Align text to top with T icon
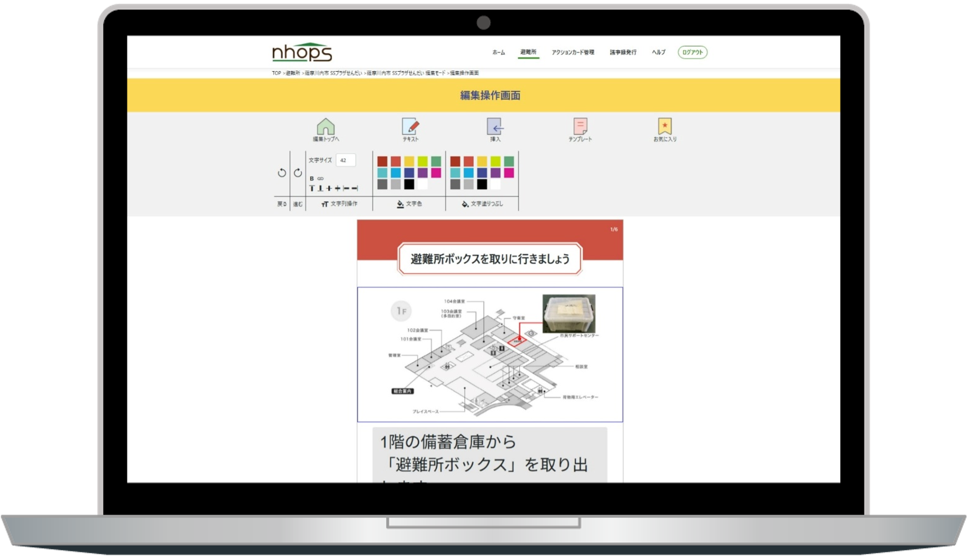The width and height of the screenshot is (969, 560). 312,189
